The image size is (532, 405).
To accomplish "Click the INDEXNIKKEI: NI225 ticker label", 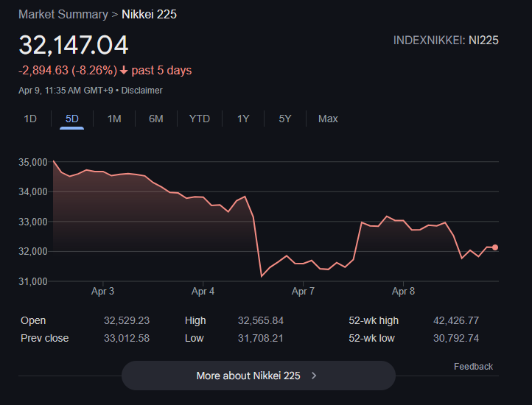I will click(x=446, y=40).
